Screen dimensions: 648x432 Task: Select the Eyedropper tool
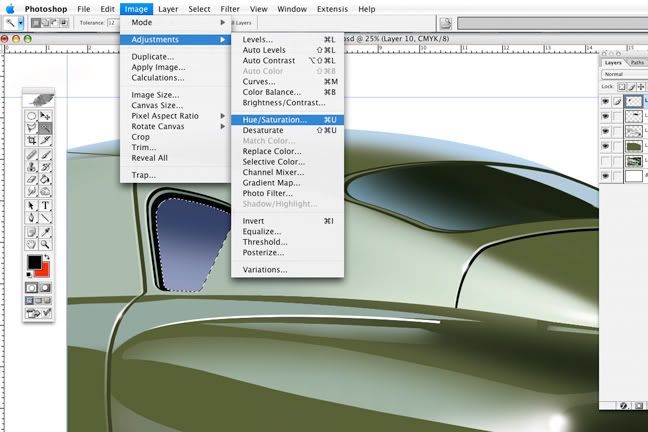coord(45,232)
